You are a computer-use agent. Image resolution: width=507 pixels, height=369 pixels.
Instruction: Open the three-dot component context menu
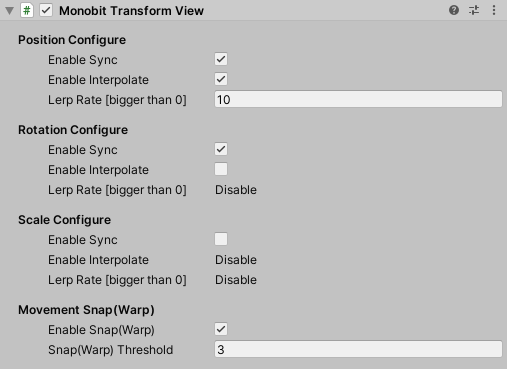click(x=494, y=10)
